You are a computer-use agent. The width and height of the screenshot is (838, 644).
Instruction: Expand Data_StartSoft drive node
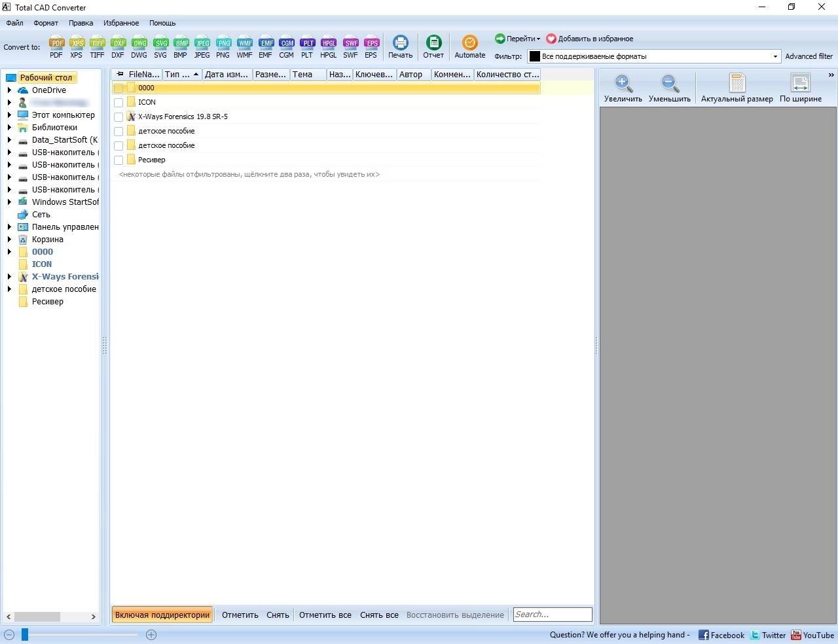(x=9, y=140)
